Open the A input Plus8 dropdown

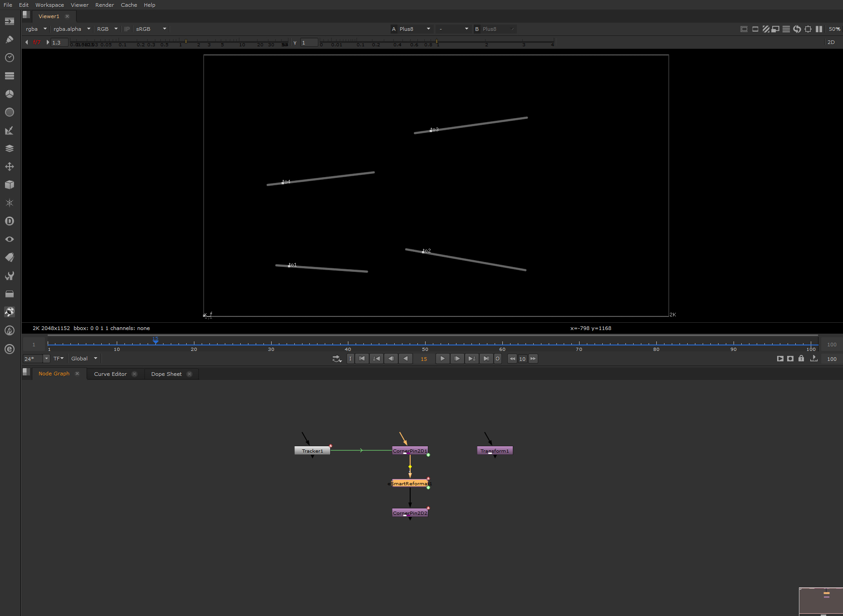(411, 29)
